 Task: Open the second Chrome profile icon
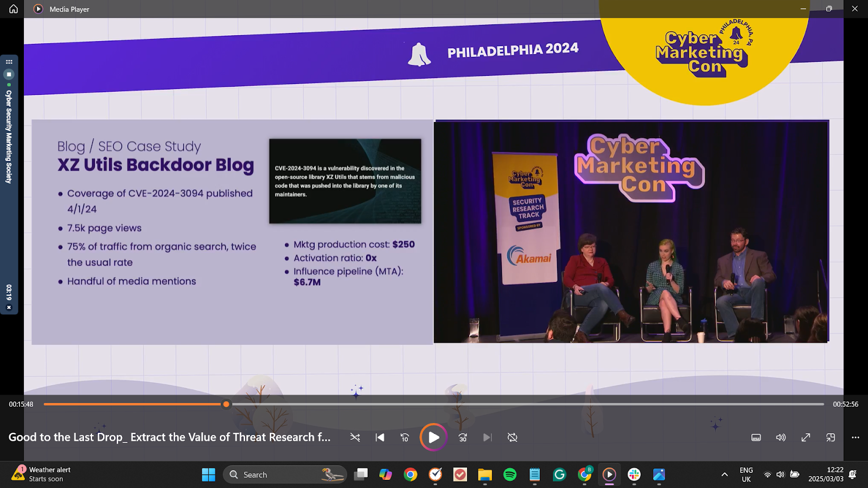pos(584,474)
